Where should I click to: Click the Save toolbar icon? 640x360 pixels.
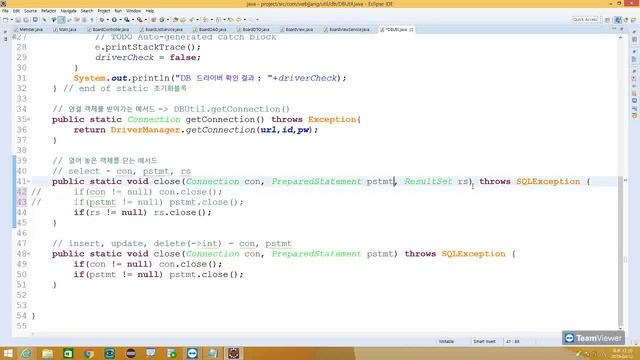18,20
